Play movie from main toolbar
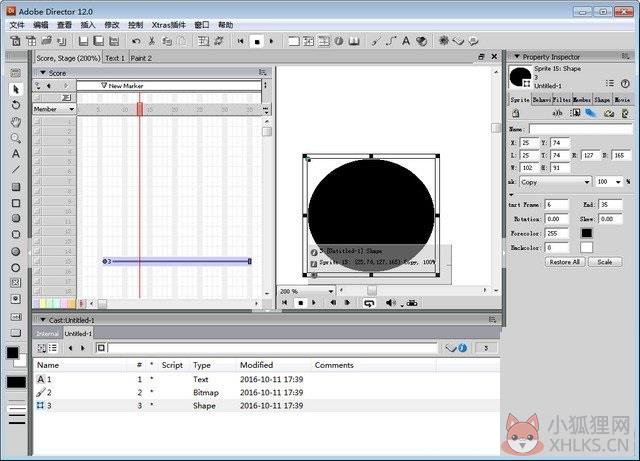The image size is (640, 461). (271, 41)
